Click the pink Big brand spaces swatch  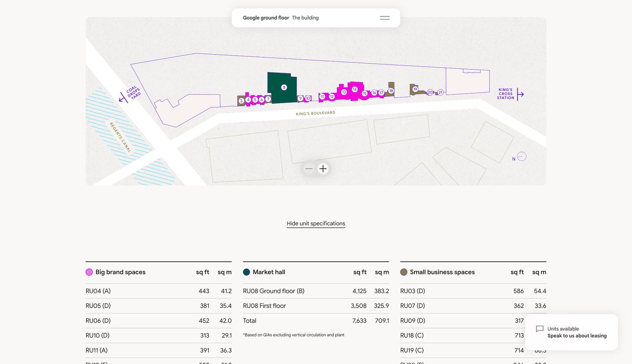pyautogui.click(x=89, y=272)
